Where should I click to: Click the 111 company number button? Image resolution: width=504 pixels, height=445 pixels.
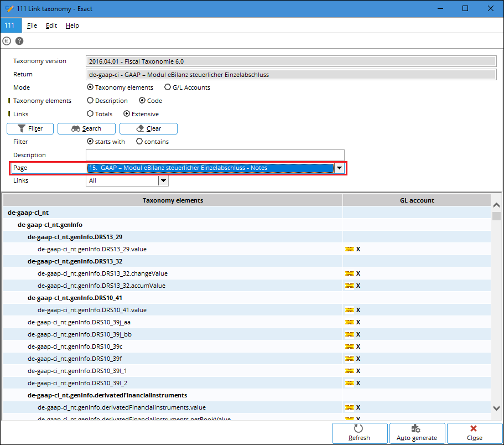[x=11, y=25]
